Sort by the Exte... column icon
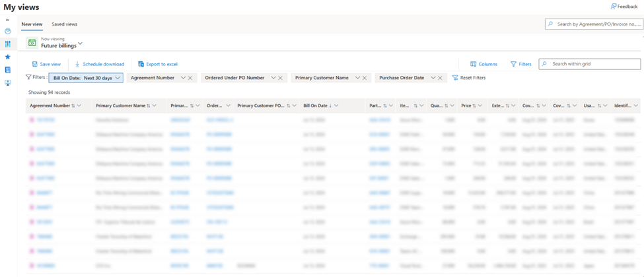The width and height of the screenshot is (644, 277). click(508, 106)
